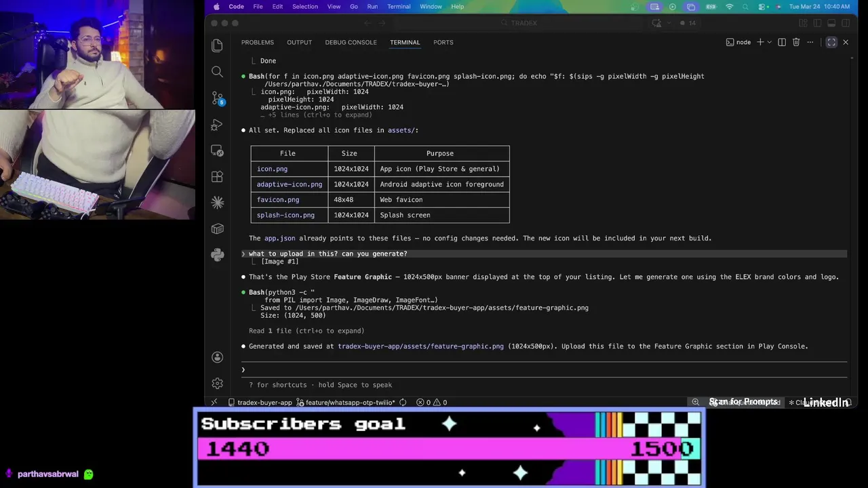Screen dimensions: 868x488
Task: Switch to the PROBLEMS tab
Action: [x=258, y=42]
